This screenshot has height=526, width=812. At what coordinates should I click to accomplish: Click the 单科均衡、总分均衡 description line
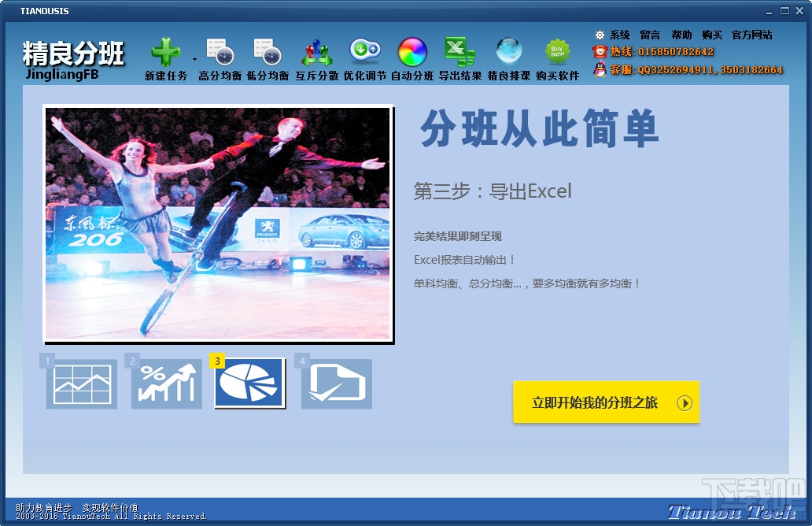click(527, 283)
